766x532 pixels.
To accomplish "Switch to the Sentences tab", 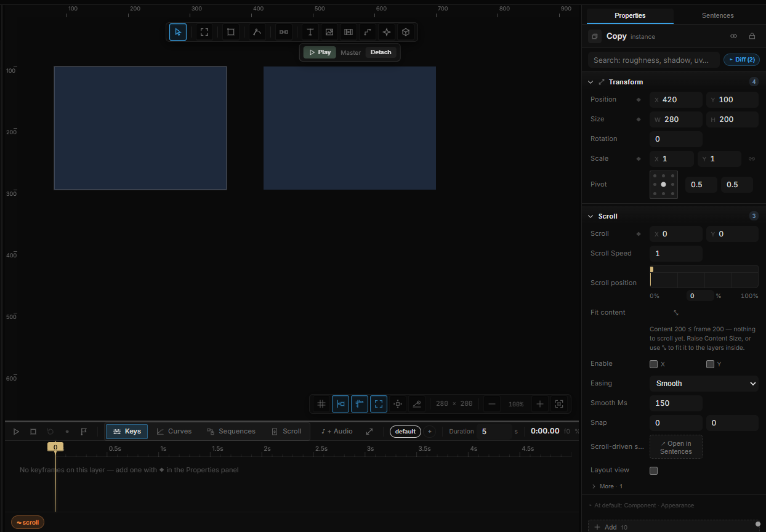I will click(x=717, y=15).
